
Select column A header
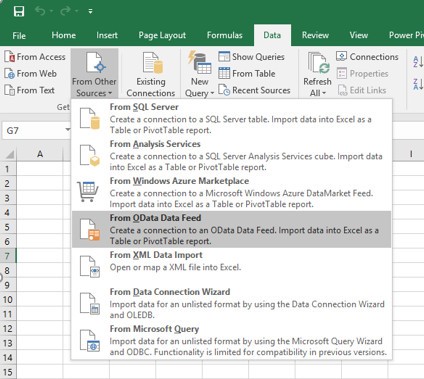pyautogui.click(x=40, y=154)
